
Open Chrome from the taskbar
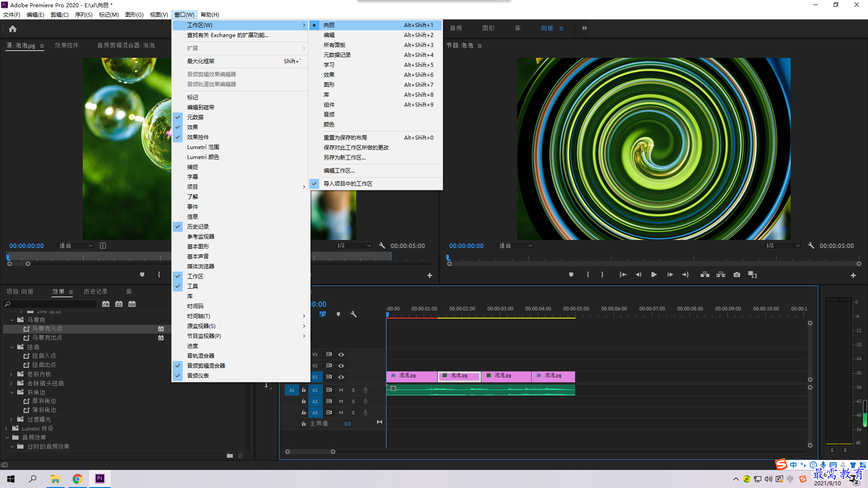[77, 479]
